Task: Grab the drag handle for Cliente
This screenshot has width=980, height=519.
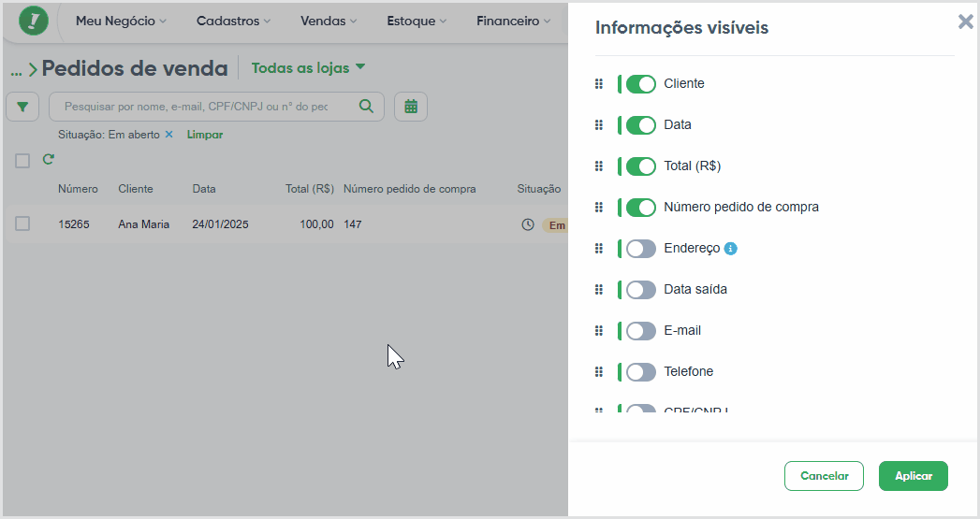Action: (599, 83)
